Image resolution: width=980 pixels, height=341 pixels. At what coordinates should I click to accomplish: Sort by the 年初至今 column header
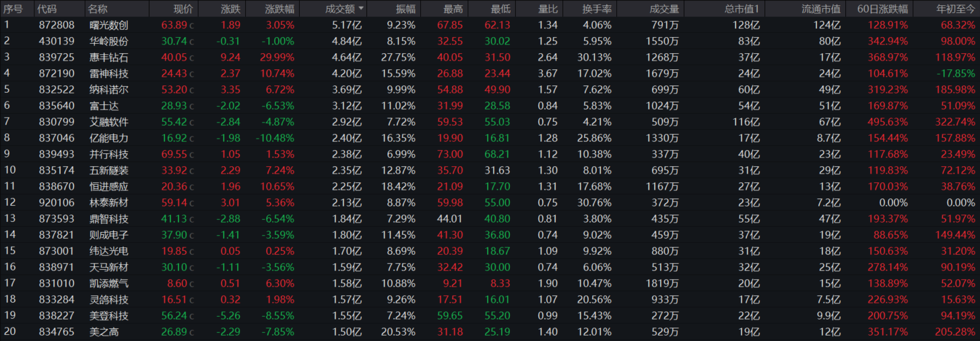955,9
